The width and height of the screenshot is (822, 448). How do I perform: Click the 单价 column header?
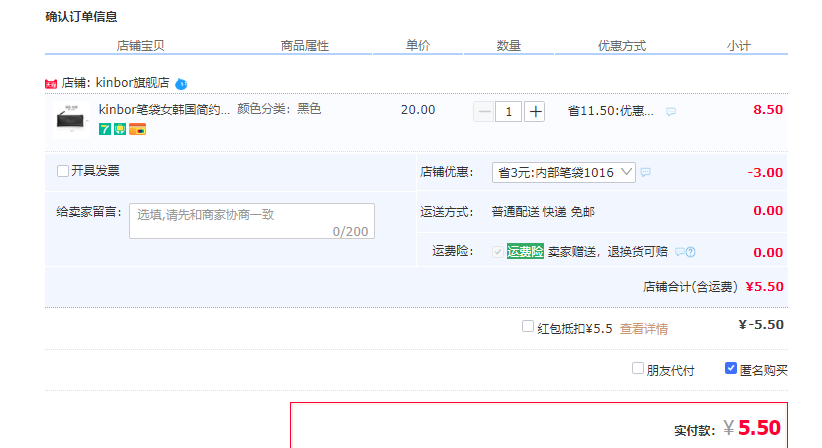418,46
